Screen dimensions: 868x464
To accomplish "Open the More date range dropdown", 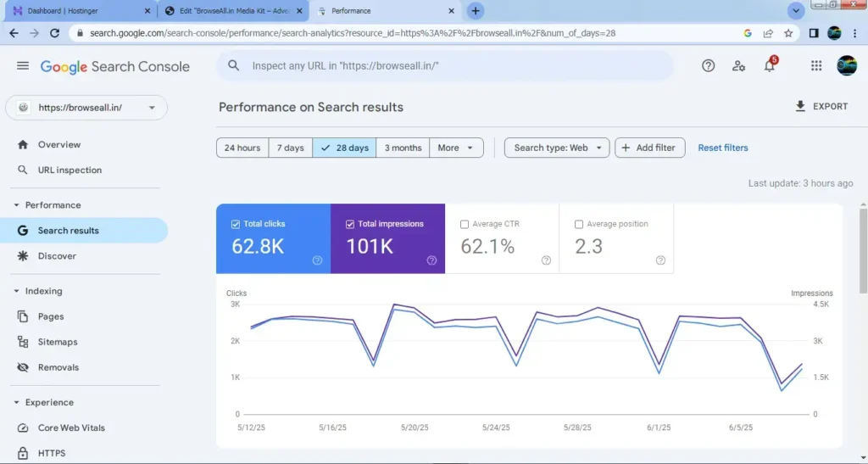I will pyautogui.click(x=455, y=148).
